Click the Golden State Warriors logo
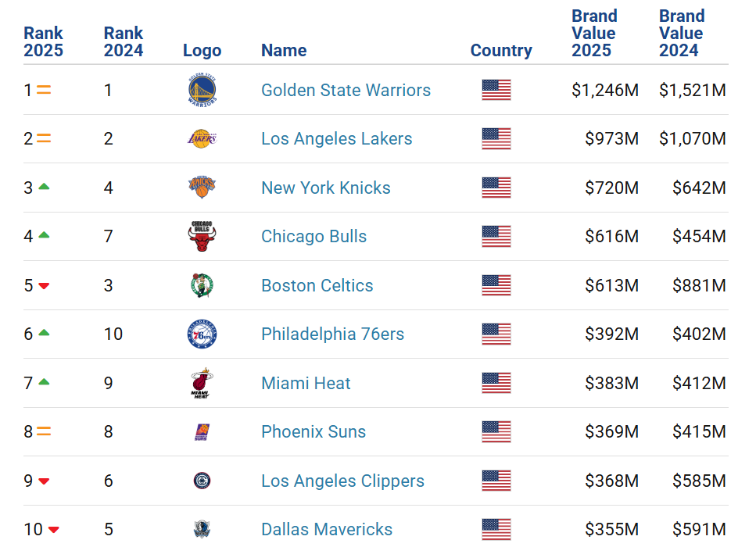The image size is (756, 547). tap(202, 91)
